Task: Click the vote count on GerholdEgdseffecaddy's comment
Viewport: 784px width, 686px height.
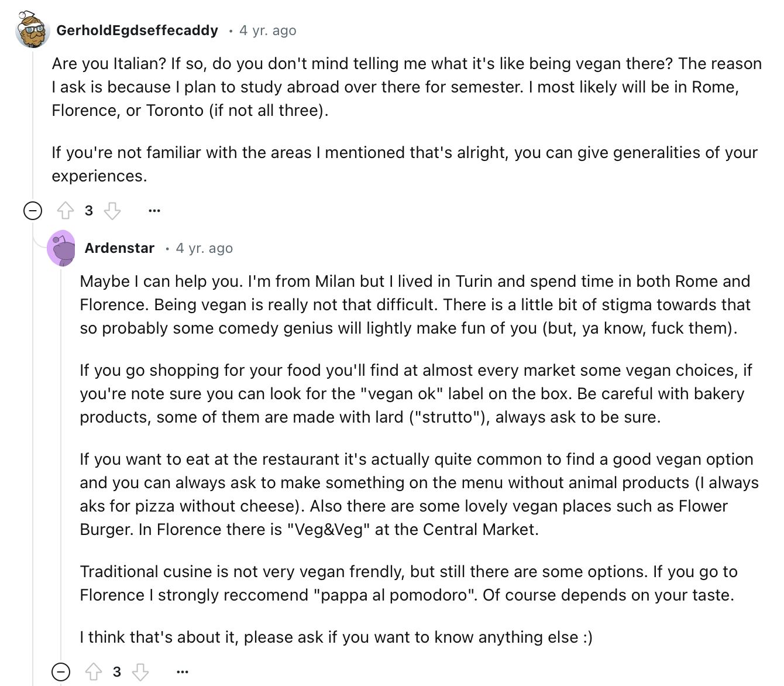Action: [89, 211]
